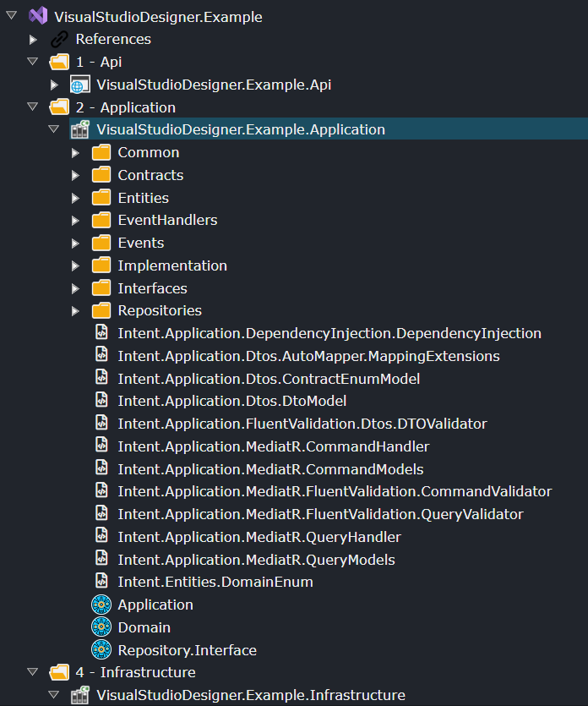The width and height of the screenshot is (588, 706).
Task: Click the '4 - Infrastructure' folder icon
Action: pyautogui.click(x=59, y=672)
